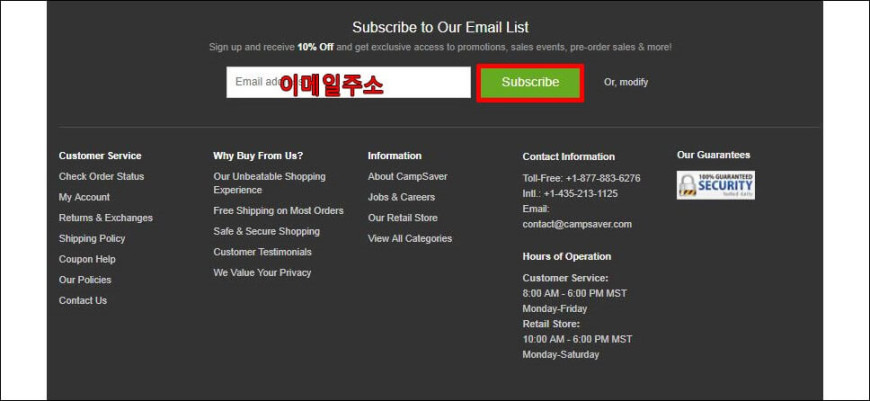Viewport: 870px width, 401px height.
Task: Click the Information column heading
Action: click(x=394, y=156)
